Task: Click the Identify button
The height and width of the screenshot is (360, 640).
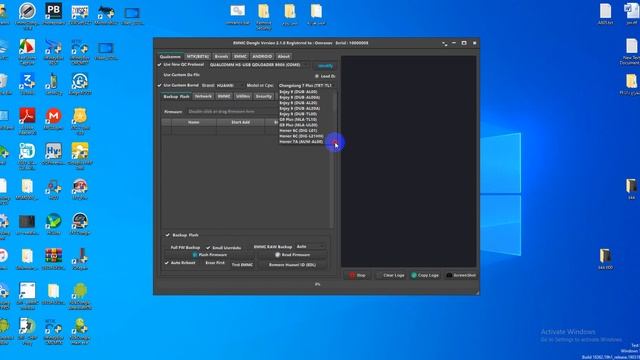Action: 325,66
